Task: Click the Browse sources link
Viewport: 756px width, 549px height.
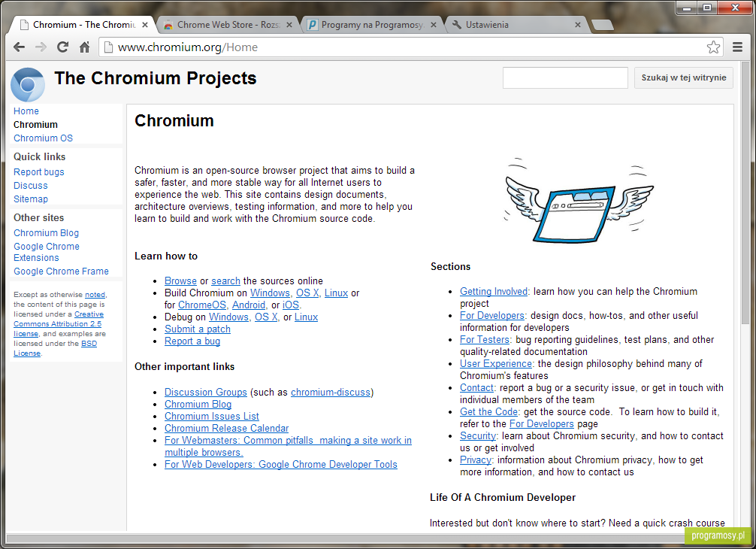Action: click(x=180, y=281)
